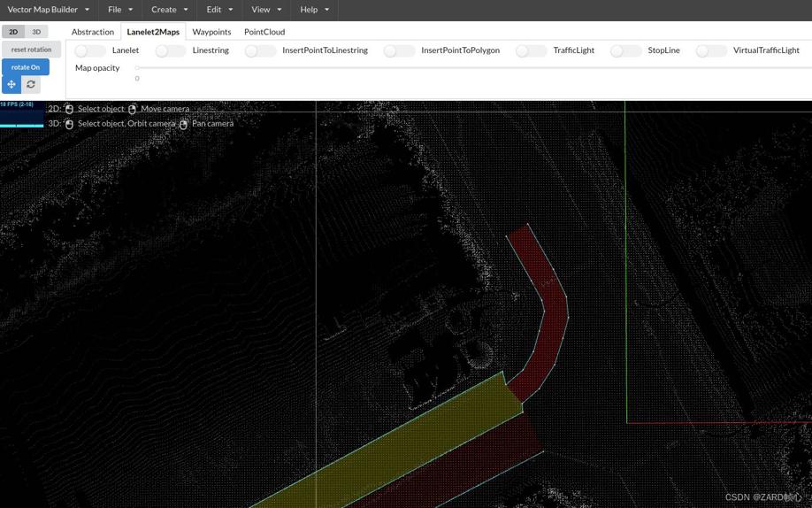This screenshot has width=812, height=508.
Task: Click the FPS performance monitor graph
Action: coord(22,115)
